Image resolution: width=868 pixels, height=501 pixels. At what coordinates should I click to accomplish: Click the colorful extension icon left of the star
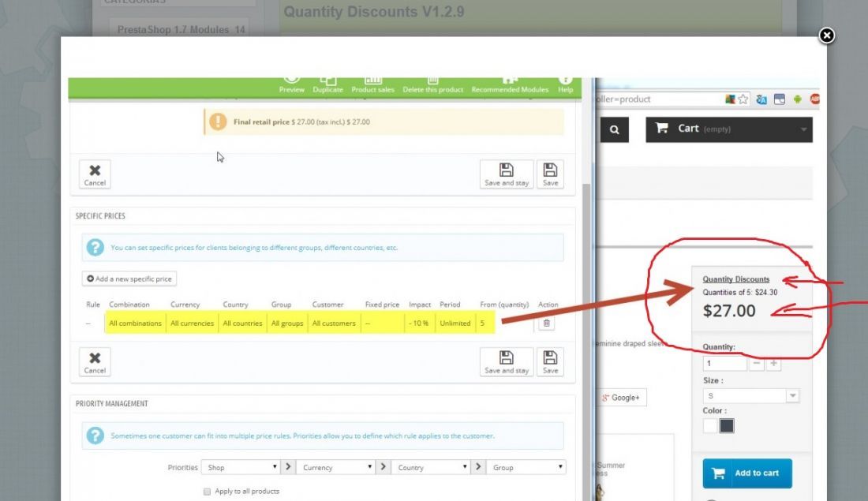730,99
